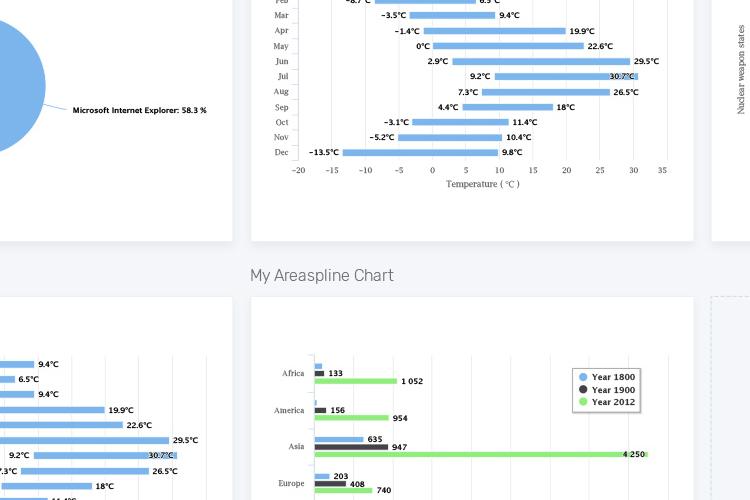Click the '133' data label
The height and width of the screenshot is (500, 750).
click(335, 373)
